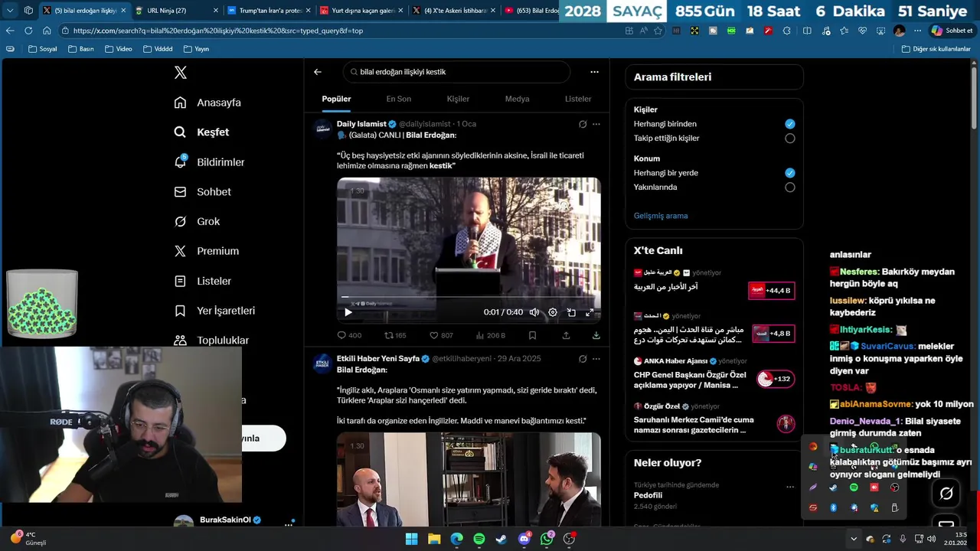Open Özgür Özel live broadcast

[x=714, y=419]
